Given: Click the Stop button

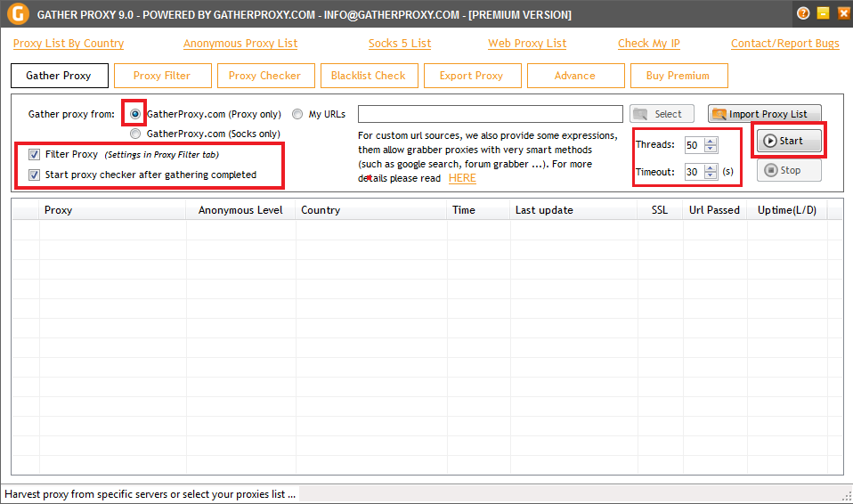Looking at the screenshot, I should coord(789,170).
